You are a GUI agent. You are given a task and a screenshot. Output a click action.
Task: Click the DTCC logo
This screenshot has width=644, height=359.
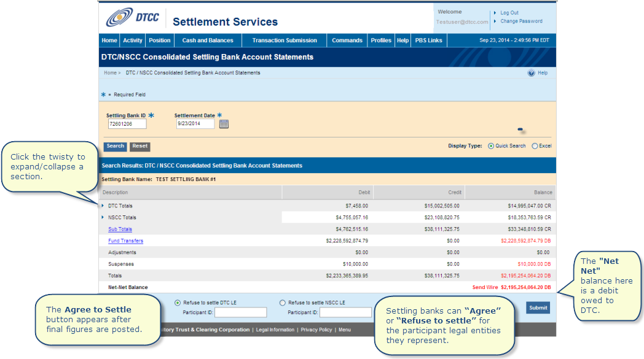[132, 17]
